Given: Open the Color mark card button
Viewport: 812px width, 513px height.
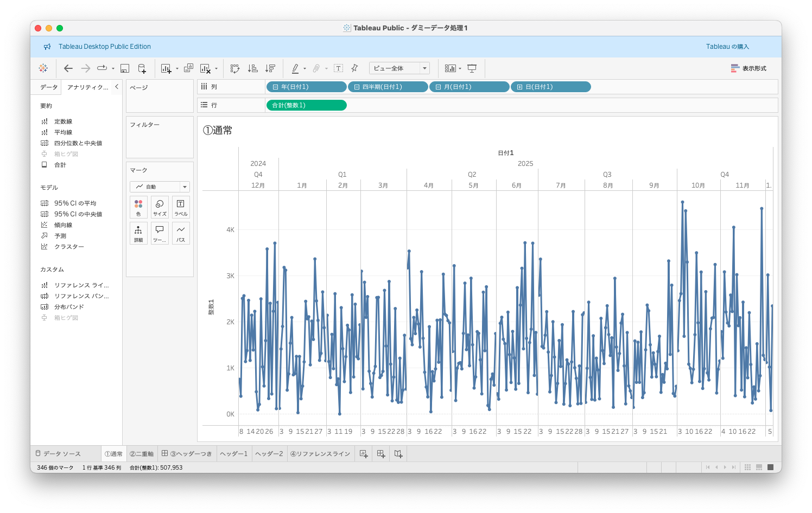Looking at the screenshot, I should coord(138,207).
